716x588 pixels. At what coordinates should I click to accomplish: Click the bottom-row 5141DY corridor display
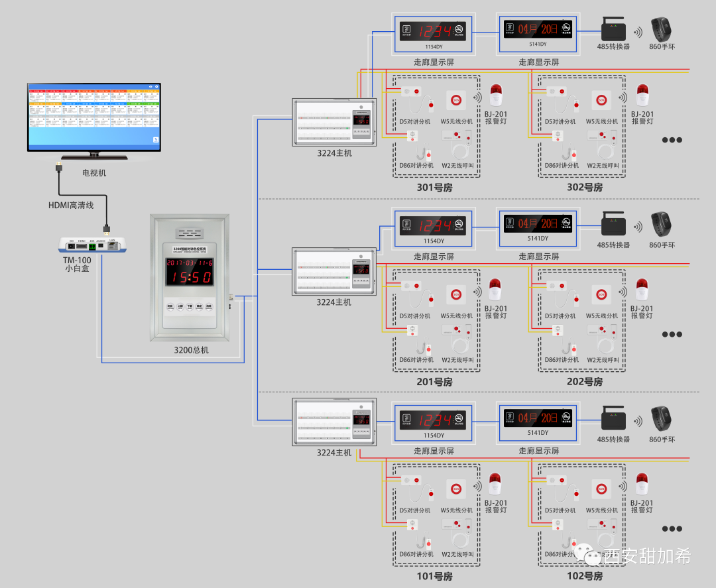click(537, 418)
